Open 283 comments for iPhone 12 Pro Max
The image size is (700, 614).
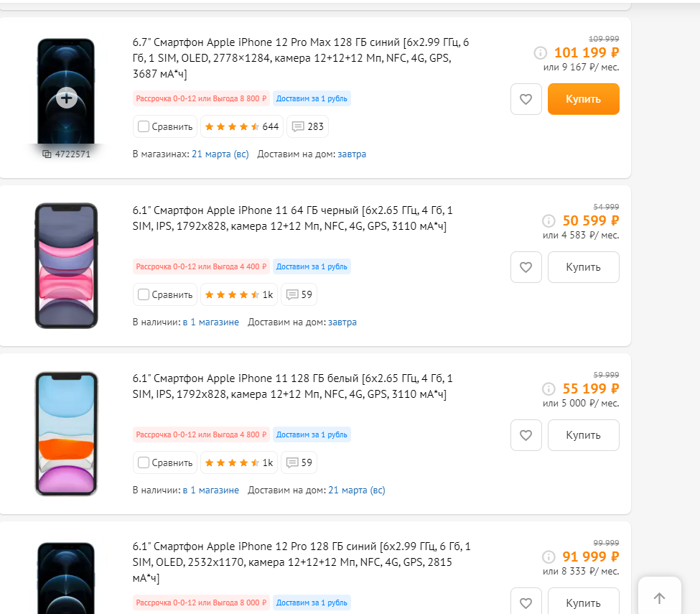(308, 126)
